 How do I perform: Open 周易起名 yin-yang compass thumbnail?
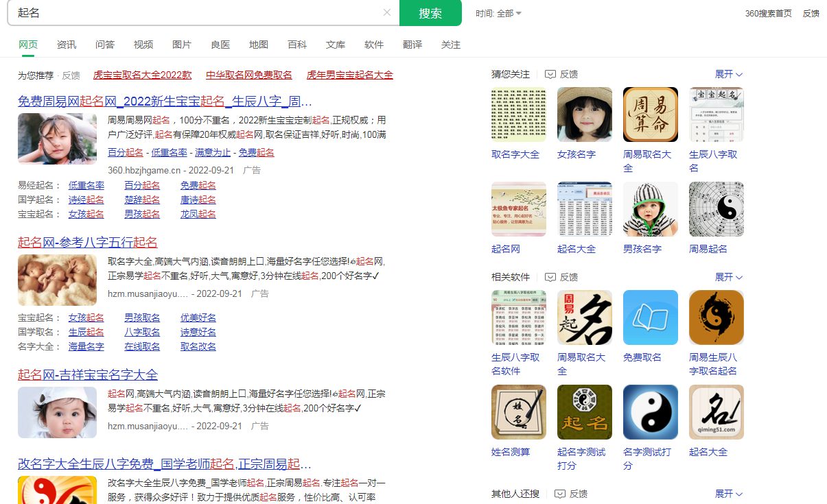tap(717, 209)
